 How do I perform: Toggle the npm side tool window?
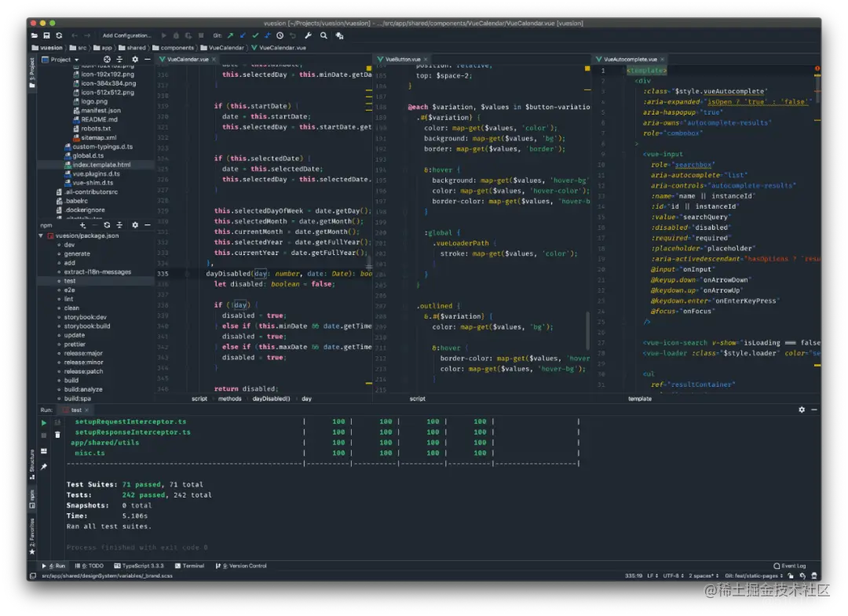click(x=32, y=499)
